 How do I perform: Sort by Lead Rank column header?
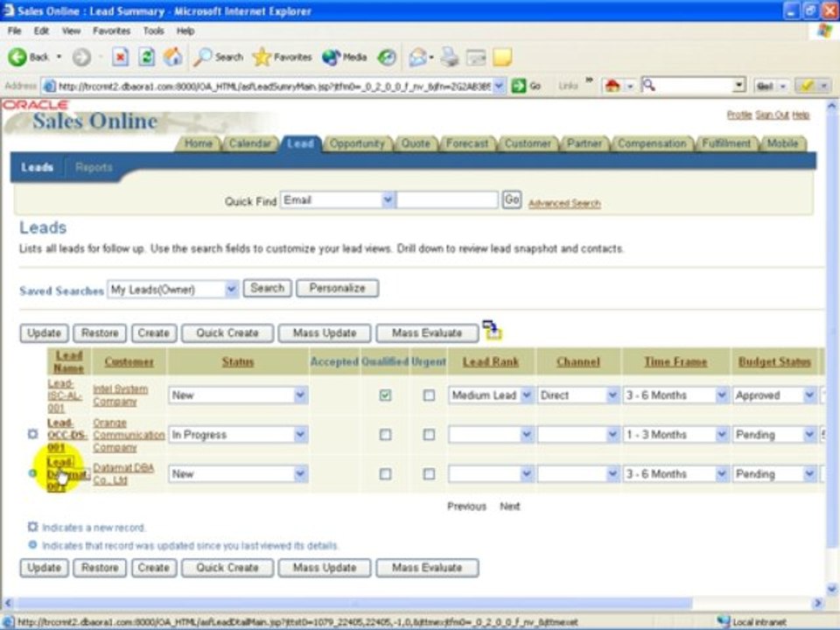[490, 362]
